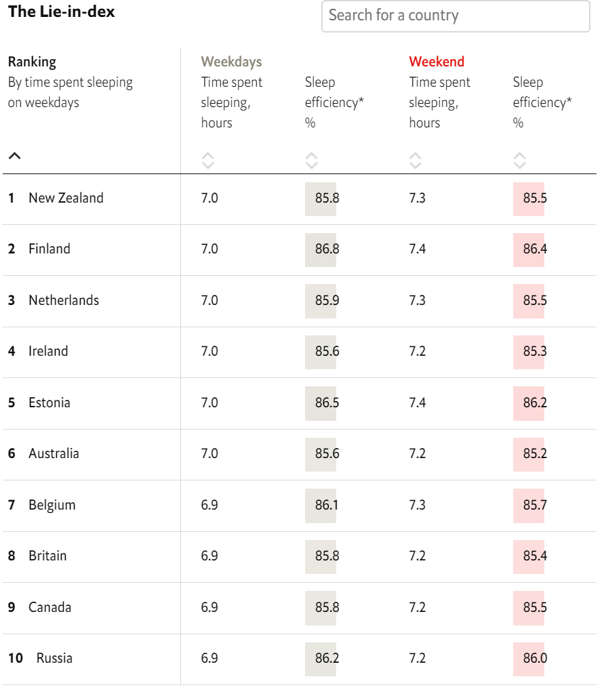Click Russia's weekend efficiency cell 86.0
The image size is (604, 700).
[x=534, y=658]
